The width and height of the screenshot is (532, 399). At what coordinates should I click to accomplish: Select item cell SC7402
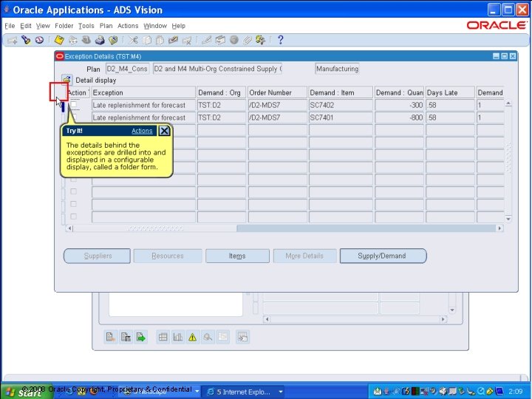(341, 105)
